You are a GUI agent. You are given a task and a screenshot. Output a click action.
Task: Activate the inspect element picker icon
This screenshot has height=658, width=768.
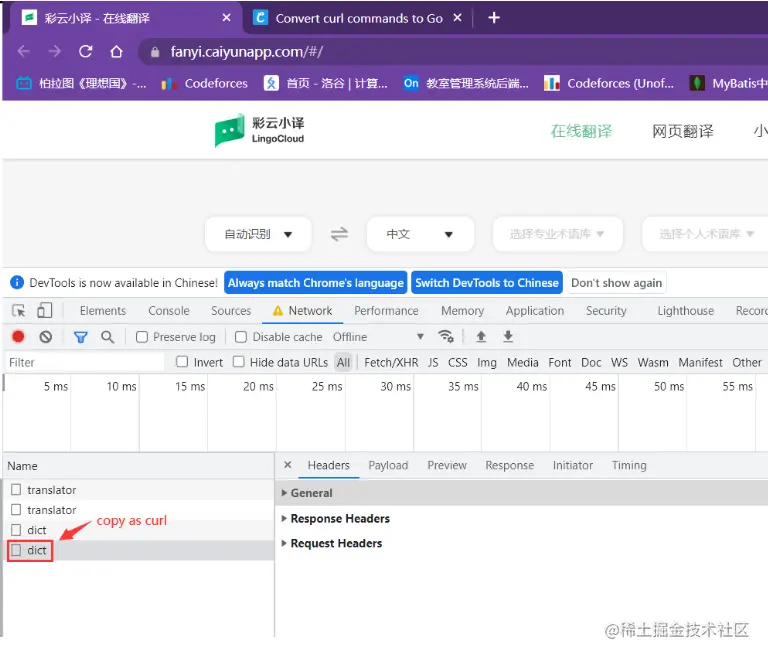pyautogui.click(x=19, y=311)
